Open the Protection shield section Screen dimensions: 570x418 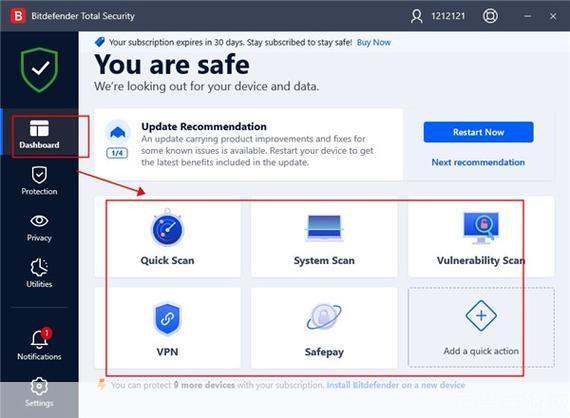[x=39, y=181]
